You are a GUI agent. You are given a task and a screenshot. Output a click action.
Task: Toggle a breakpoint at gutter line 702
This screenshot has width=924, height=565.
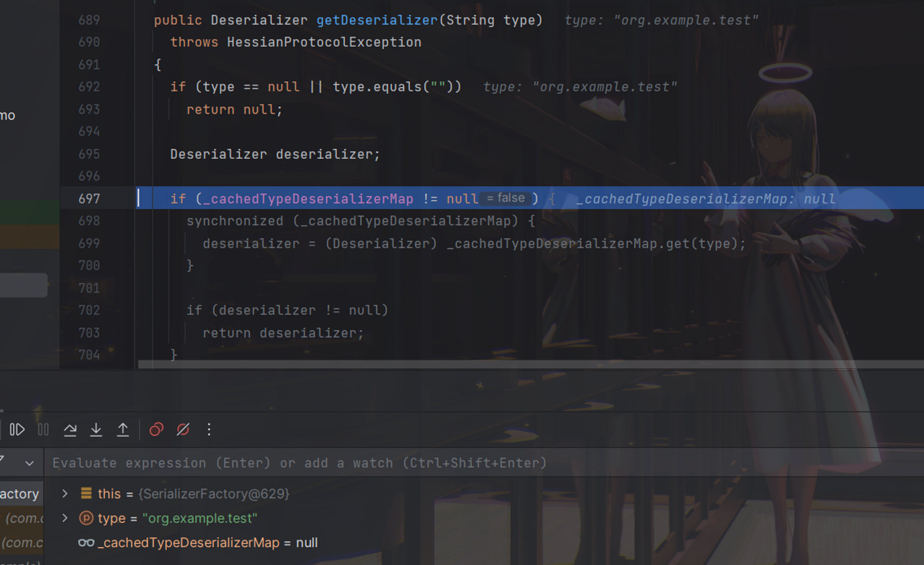pos(89,310)
